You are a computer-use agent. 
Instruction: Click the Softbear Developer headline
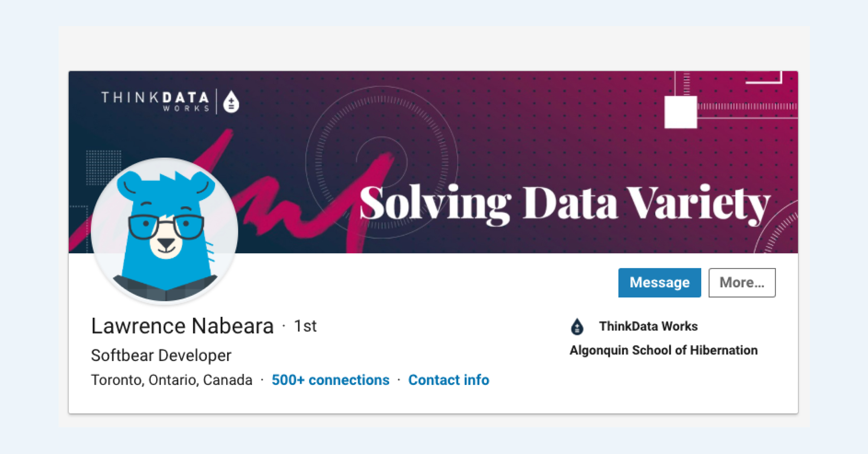click(161, 355)
